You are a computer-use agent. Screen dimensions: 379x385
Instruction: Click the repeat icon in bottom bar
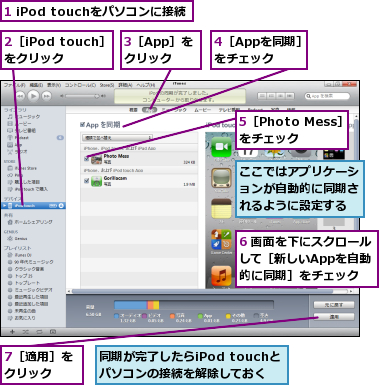[39, 332]
